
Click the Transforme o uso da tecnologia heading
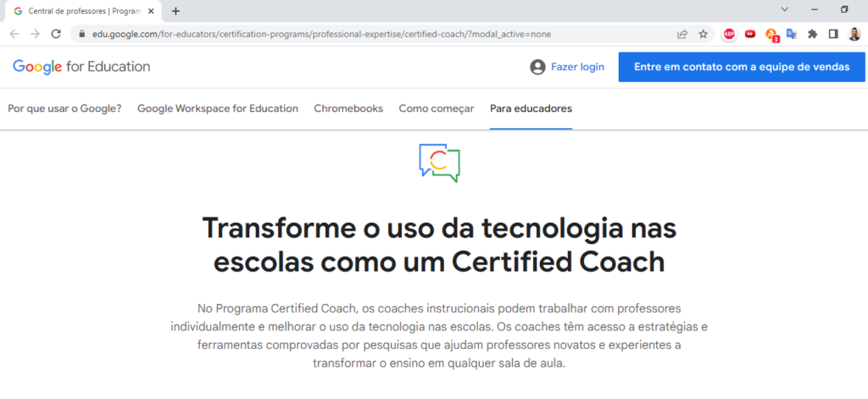click(x=440, y=246)
